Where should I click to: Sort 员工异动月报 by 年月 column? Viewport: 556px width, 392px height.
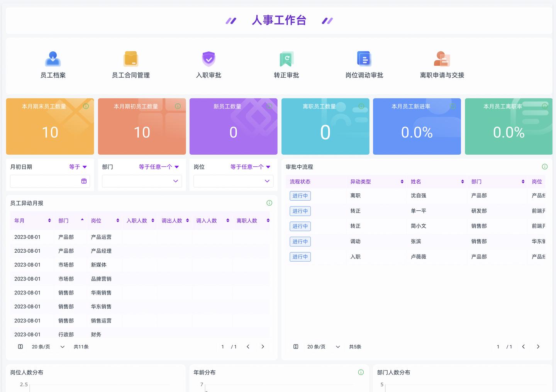pos(49,221)
